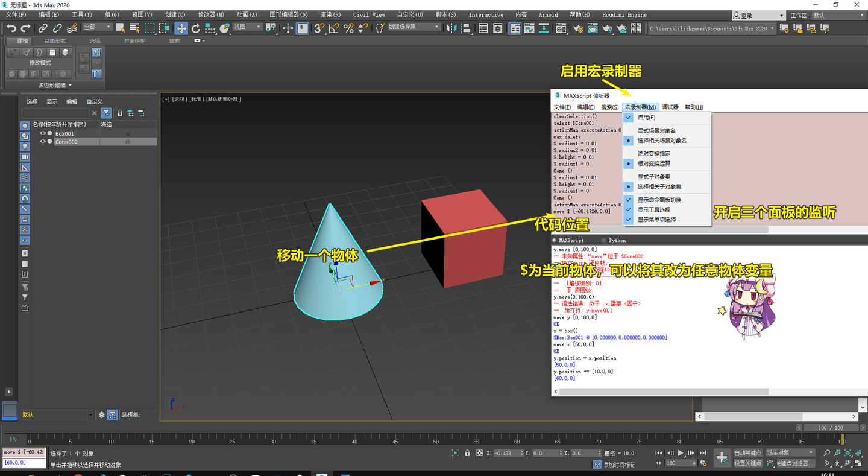The height and width of the screenshot is (476, 868).
Task: Click the Select by Name icon
Action: tap(134, 28)
